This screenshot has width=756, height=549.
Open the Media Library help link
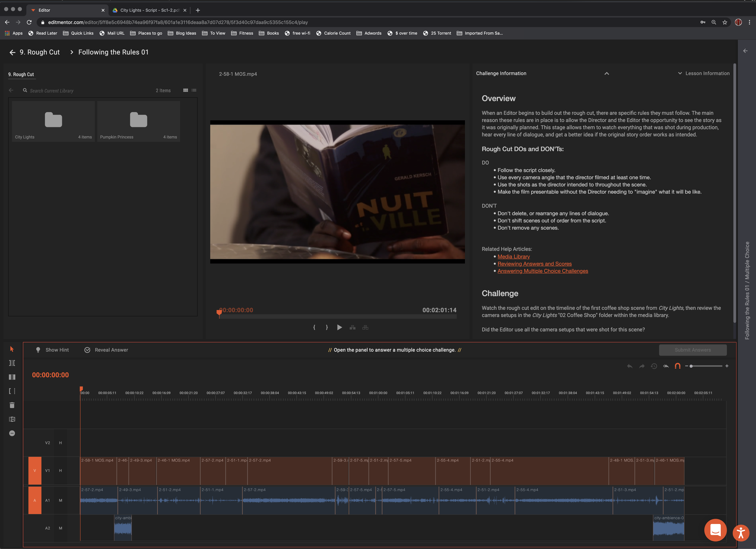coord(513,257)
